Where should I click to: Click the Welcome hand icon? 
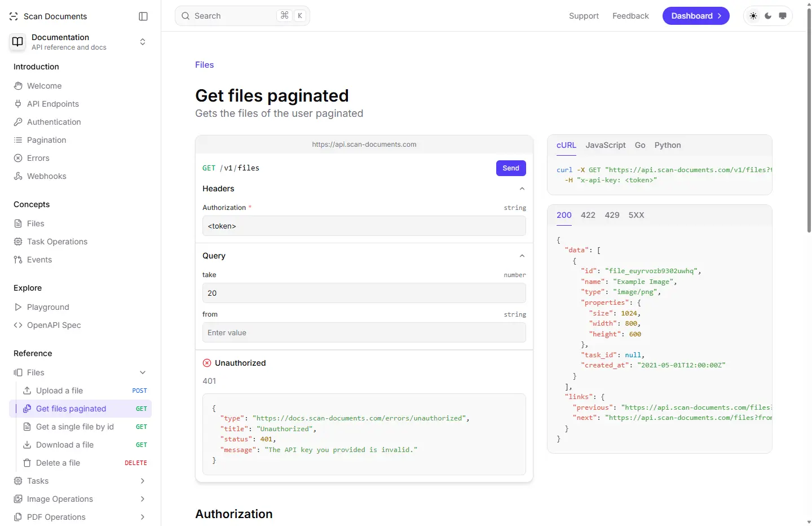click(x=18, y=86)
